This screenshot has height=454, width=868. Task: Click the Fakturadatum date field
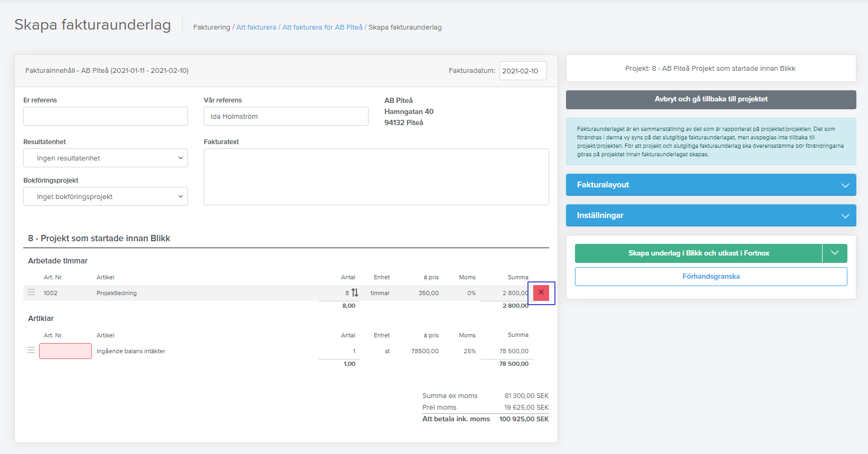[523, 71]
